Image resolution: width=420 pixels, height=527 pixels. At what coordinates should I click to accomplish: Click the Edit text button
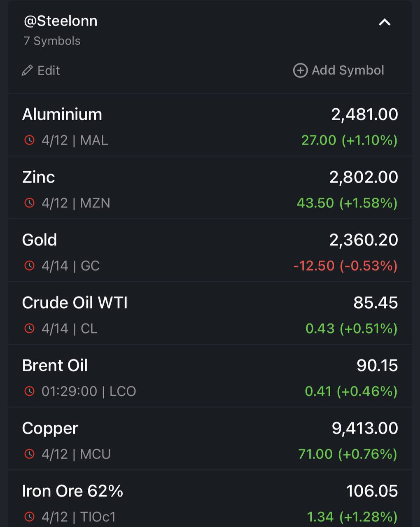point(49,70)
